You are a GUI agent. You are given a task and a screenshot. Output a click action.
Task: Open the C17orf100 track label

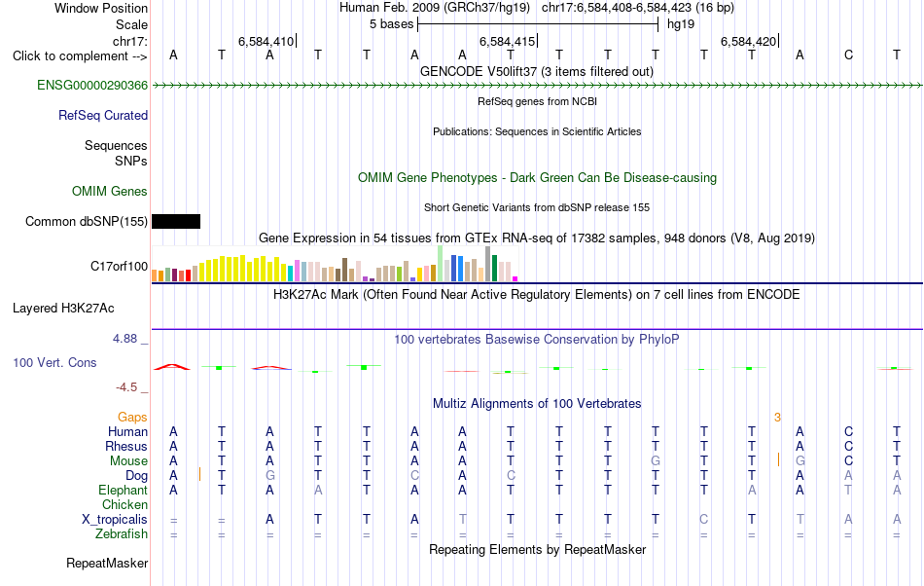pos(119,267)
